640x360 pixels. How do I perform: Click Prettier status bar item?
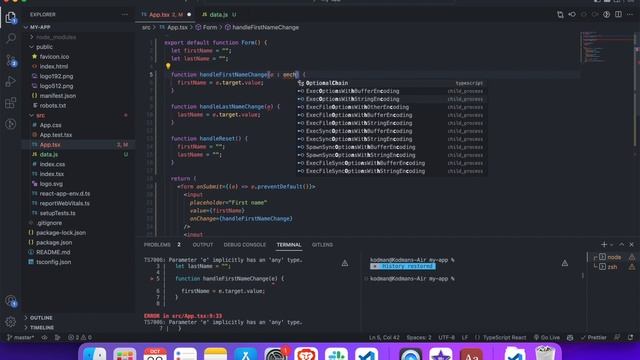[593, 338]
